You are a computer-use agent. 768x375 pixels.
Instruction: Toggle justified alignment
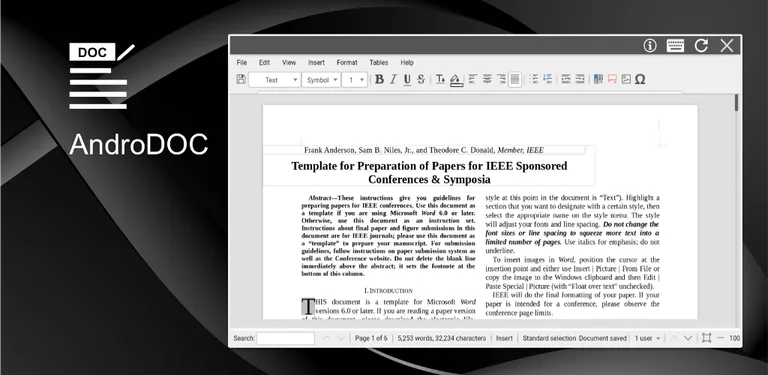click(515, 79)
